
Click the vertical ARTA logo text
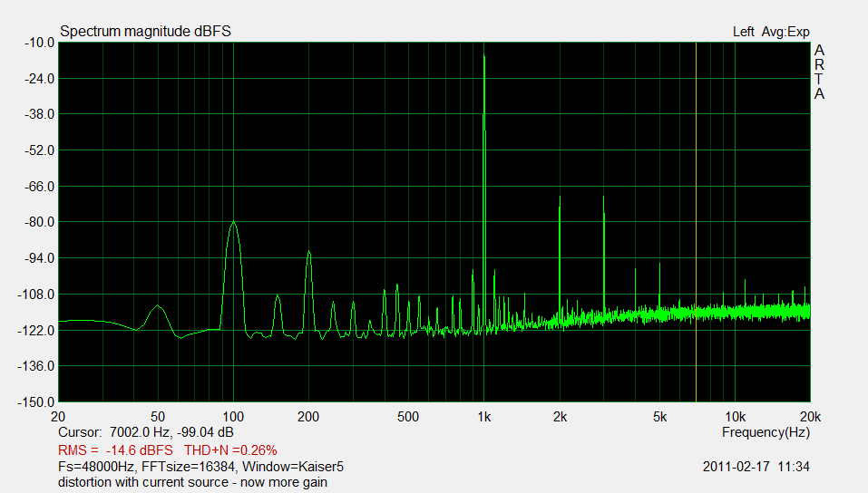tap(819, 72)
